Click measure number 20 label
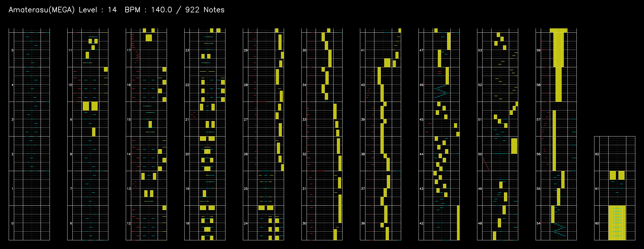 (x=187, y=154)
